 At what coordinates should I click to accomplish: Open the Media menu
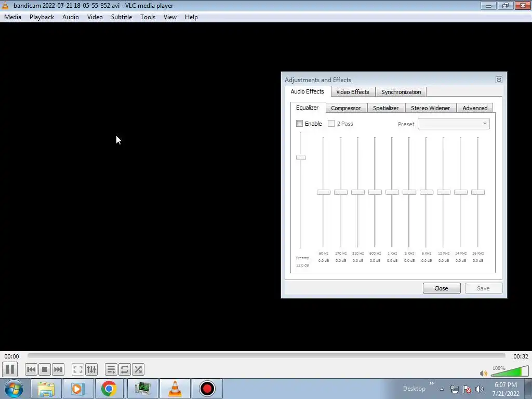(x=12, y=17)
